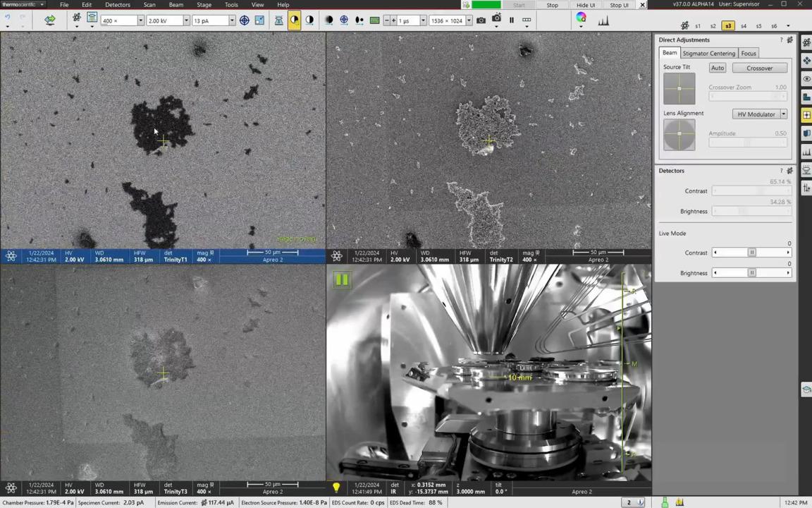Open the magnification 400x dropdown
812x508 pixels.
tap(140, 20)
